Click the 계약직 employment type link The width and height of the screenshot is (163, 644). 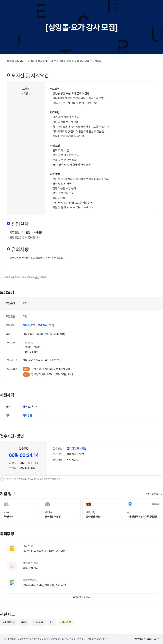point(26,325)
